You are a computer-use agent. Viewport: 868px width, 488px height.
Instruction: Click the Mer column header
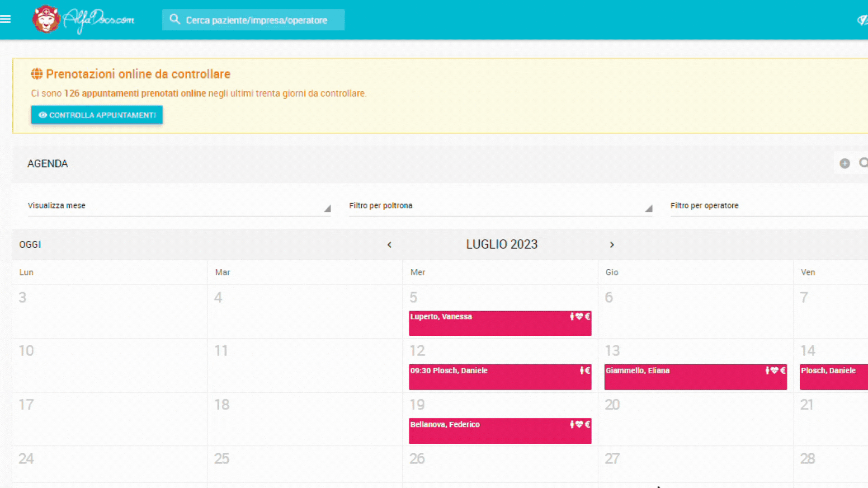coord(418,272)
